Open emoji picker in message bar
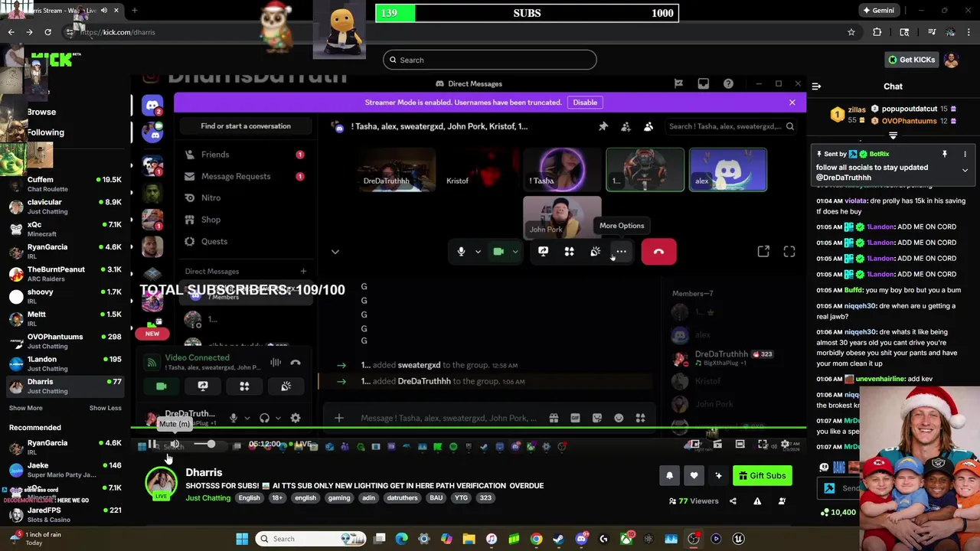The height and width of the screenshot is (551, 980). tap(619, 418)
